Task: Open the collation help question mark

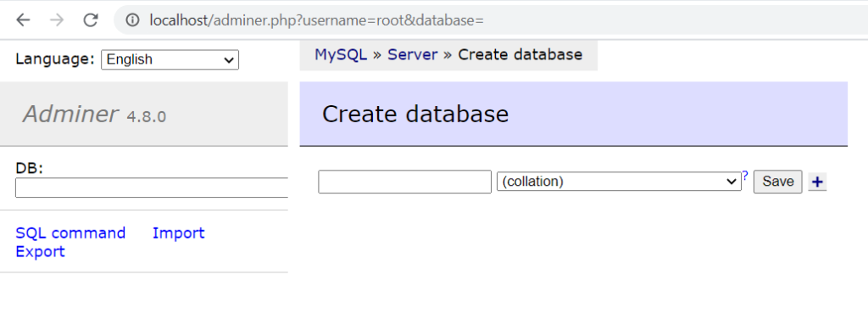Action: [744, 177]
